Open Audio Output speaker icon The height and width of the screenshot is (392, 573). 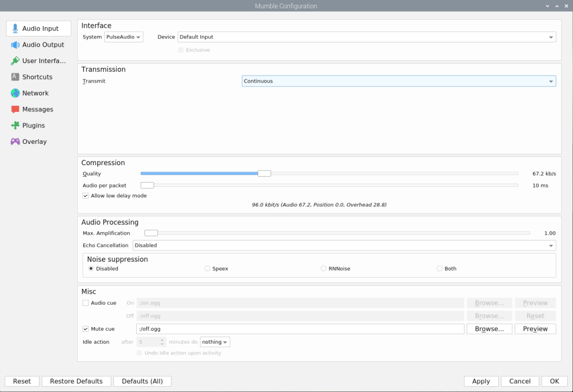[x=15, y=45]
